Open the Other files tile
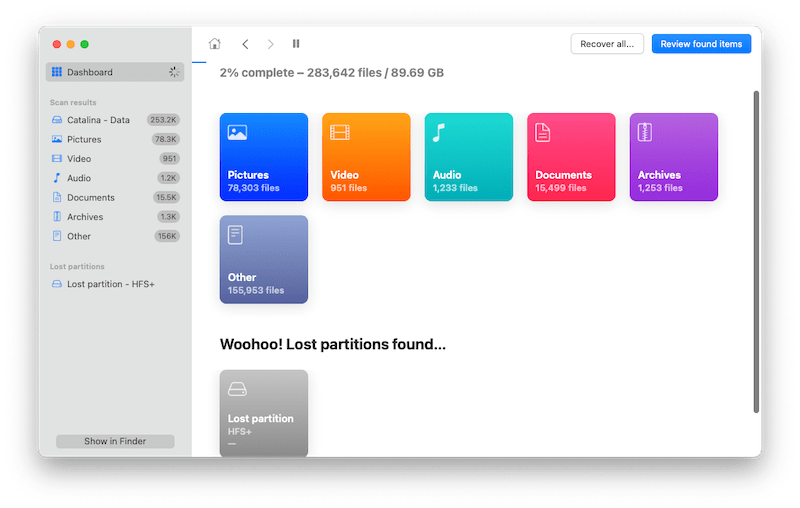This screenshot has height=508, width=800. click(x=263, y=259)
